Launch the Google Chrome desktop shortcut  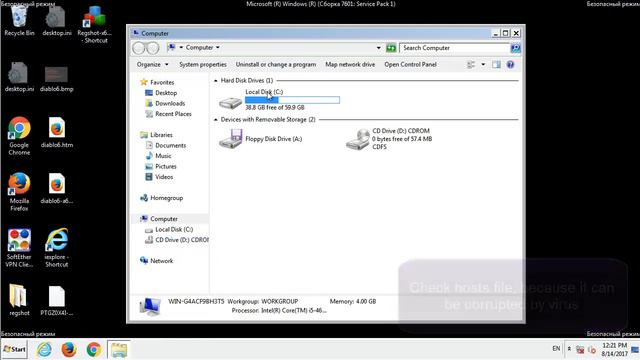[x=19, y=136]
